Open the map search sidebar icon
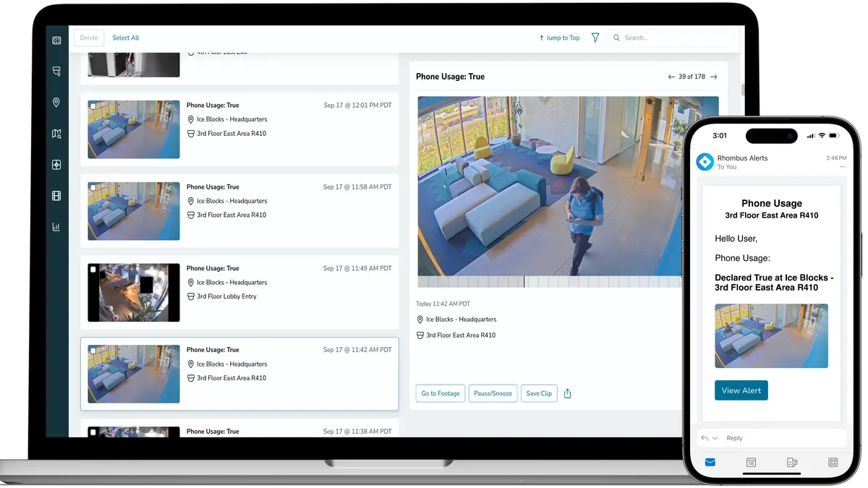Screen dimensions: 868x488 (x=56, y=134)
